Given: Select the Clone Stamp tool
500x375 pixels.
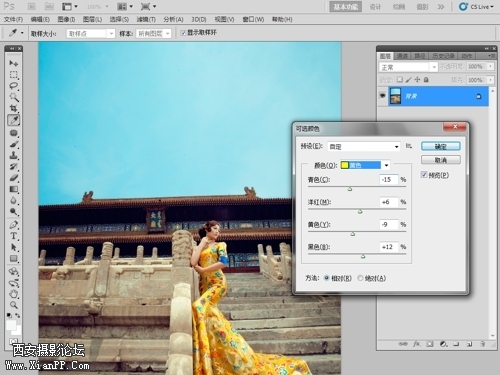Looking at the screenshot, I should [14, 155].
